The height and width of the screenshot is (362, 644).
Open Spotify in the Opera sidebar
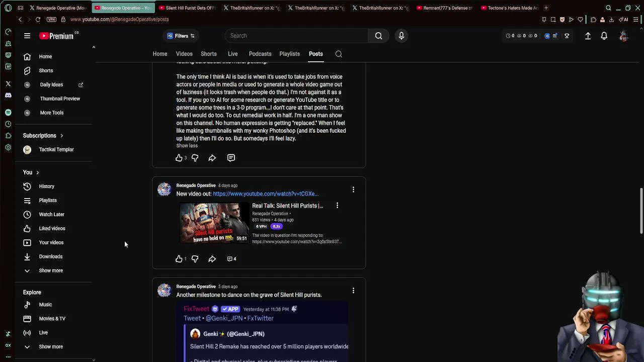(8, 113)
